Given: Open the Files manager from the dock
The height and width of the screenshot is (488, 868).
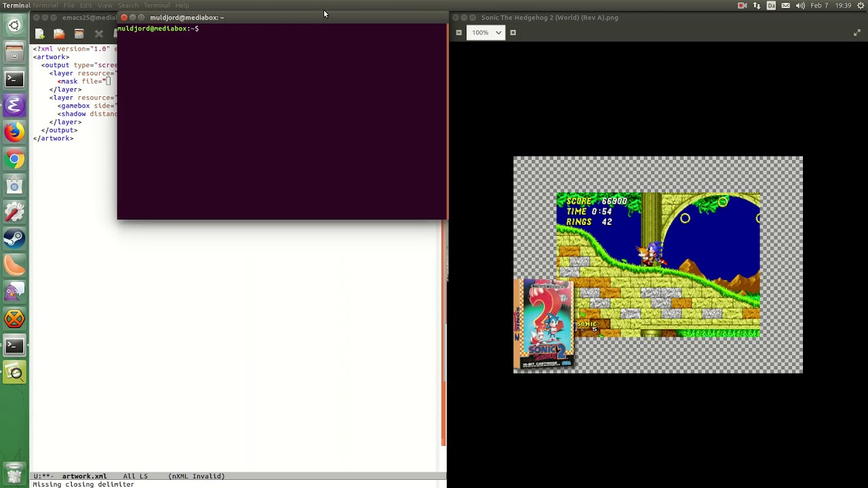Looking at the screenshot, I should click(x=14, y=52).
